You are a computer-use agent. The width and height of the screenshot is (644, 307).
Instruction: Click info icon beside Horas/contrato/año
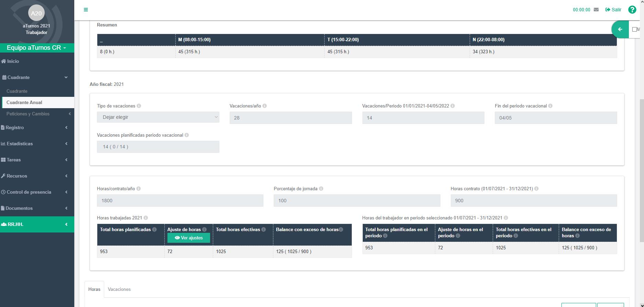click(x=139, y=189)
